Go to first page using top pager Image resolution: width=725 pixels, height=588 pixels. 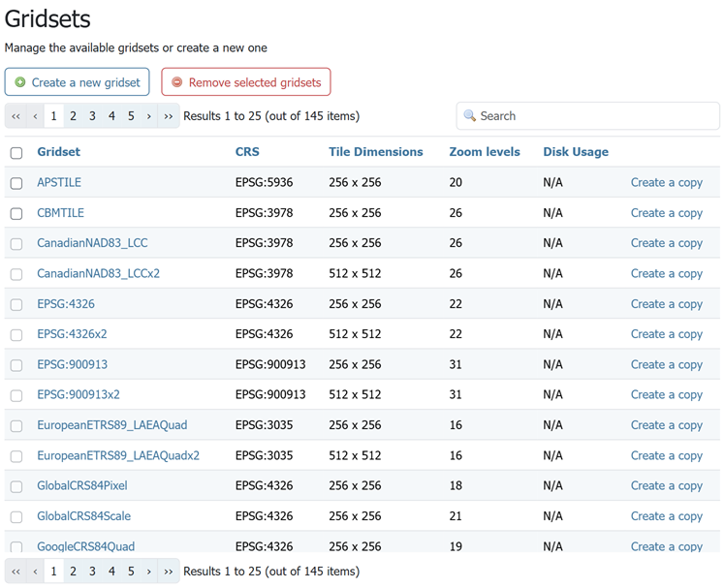tap(16, 116)
